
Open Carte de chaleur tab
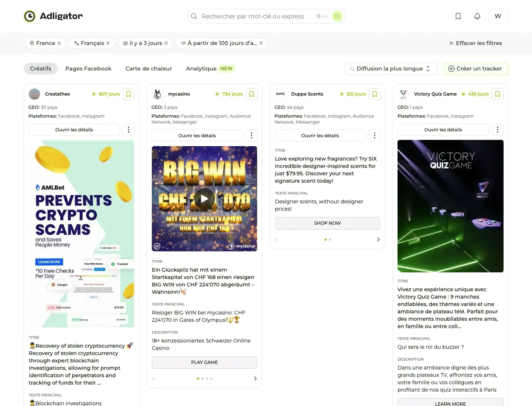(149, 69)
